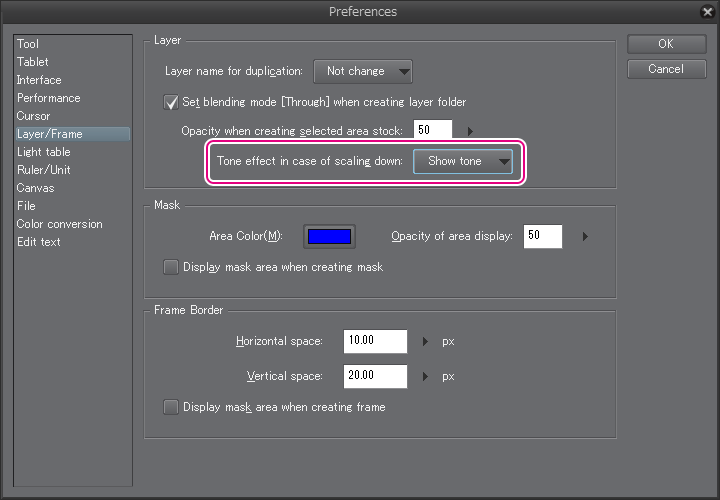The image size is (720, 500).
Task: Click the Horizontal space input field
Action: pos(374,341)
